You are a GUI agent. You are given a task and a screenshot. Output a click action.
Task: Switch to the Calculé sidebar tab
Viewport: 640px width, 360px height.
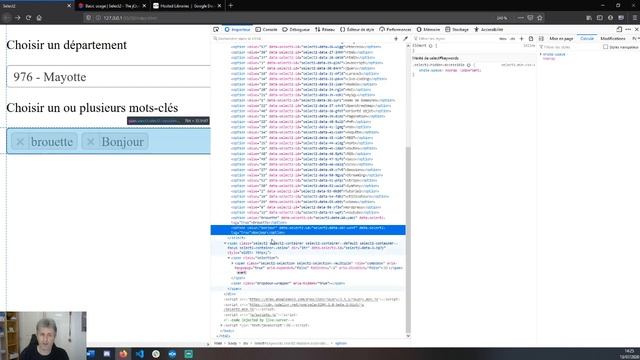pyautogui.click(x=587, y=38)
